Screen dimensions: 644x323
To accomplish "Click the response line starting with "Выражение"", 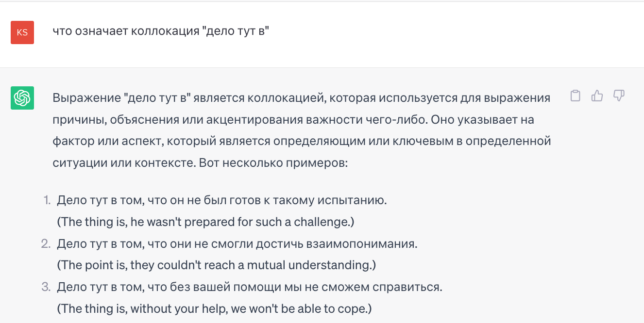I will pyautogui.click(x=301, y=98).
